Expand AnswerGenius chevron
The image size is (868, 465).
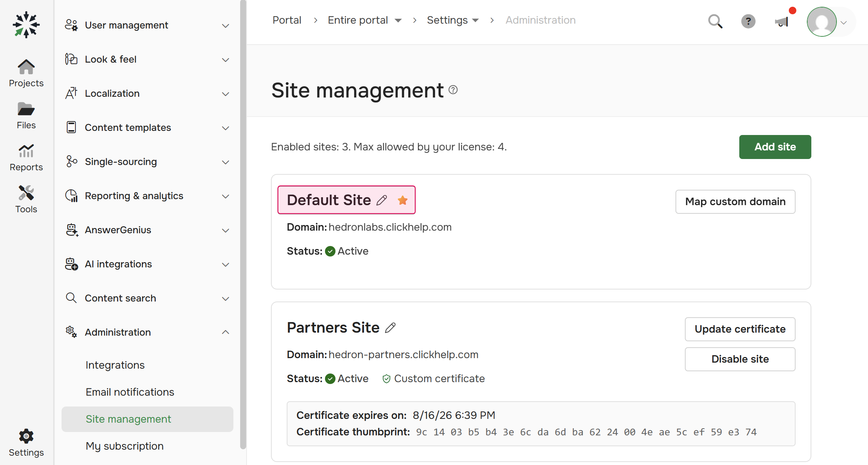226,231
